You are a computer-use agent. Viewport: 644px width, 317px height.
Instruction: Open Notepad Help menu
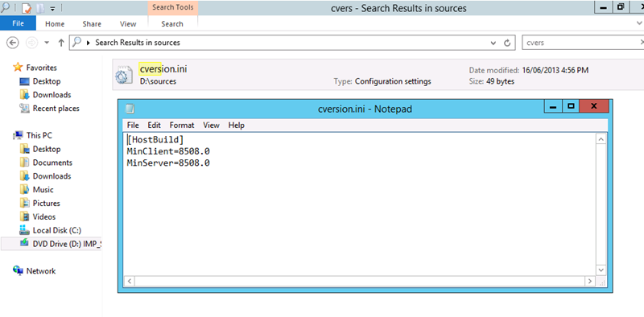[x=236, y=126]
